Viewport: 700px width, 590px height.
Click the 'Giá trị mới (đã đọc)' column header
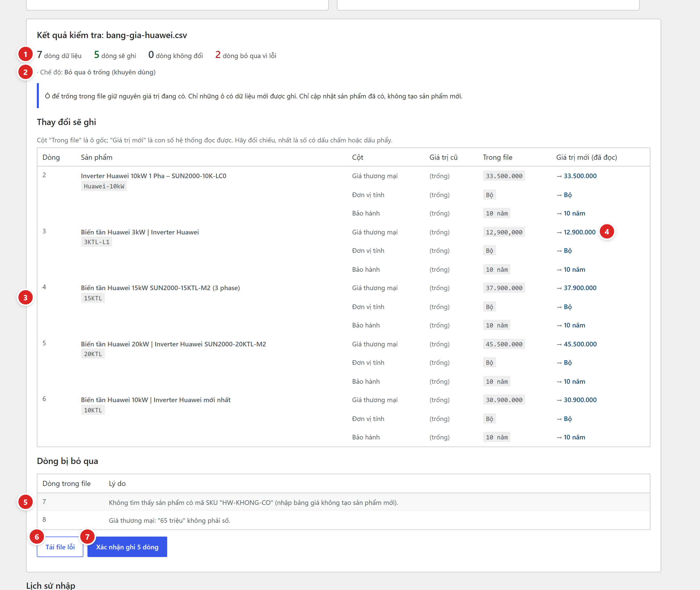pos(586,157)
